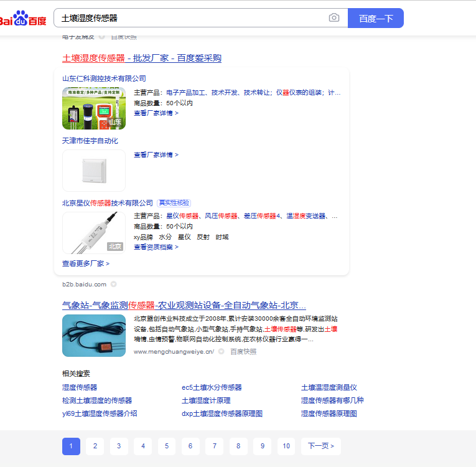The width and height of the screenshot is (476, 467).
Task: View the 气象站 sensor cable thumbnail
Action: click(x=94, y=336)
